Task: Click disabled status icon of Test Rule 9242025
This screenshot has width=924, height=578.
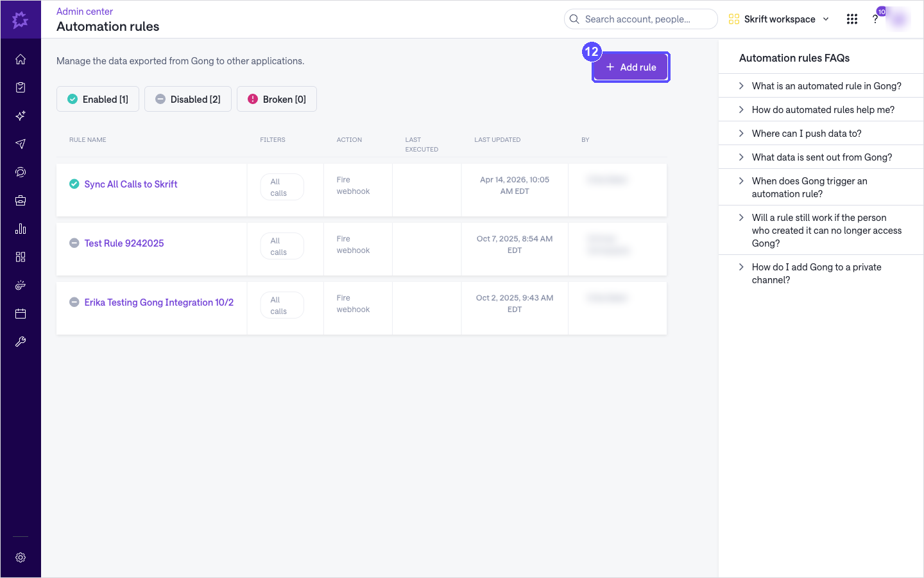Action: 74,243
